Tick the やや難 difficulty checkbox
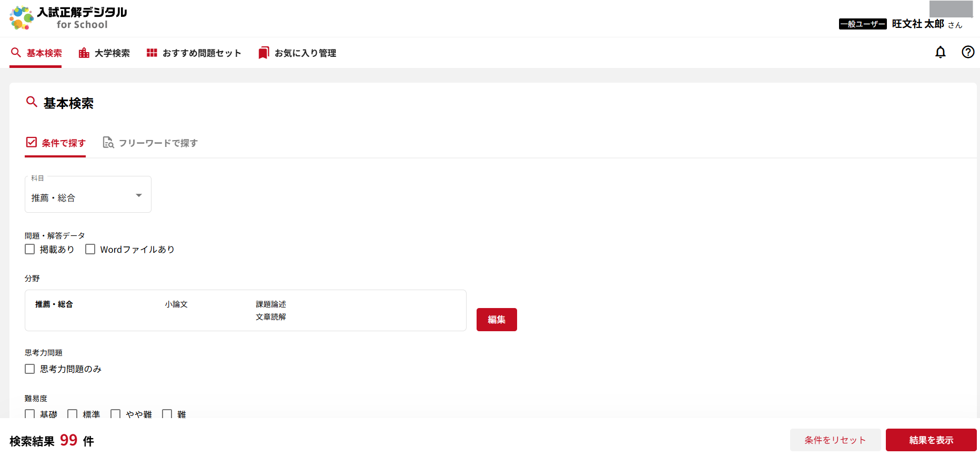Image resolution: width=980 pixels, height=456 pixels. pos(116,414)
